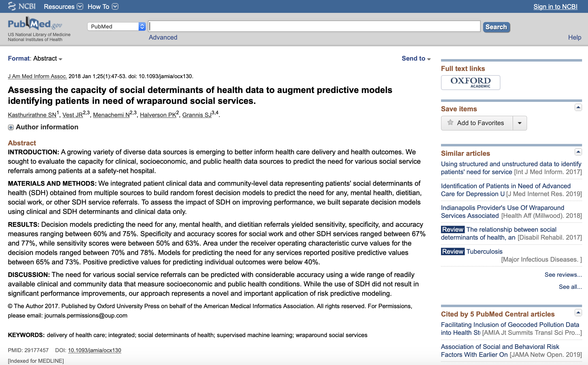Open author Kasthurirathne SN link
The width and height of the screenshot is (588, 365).
click(32, 115)
